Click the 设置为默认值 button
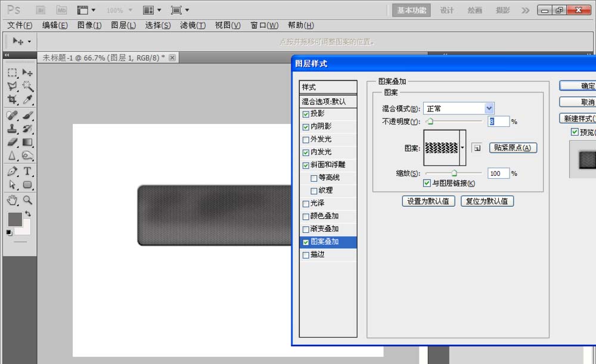 click(429, 201)
